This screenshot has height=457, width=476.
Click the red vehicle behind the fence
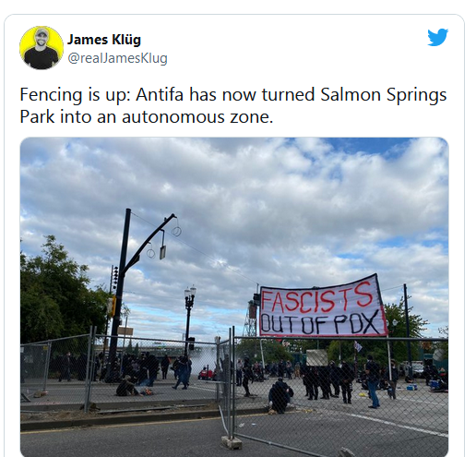tap(206, 374)
